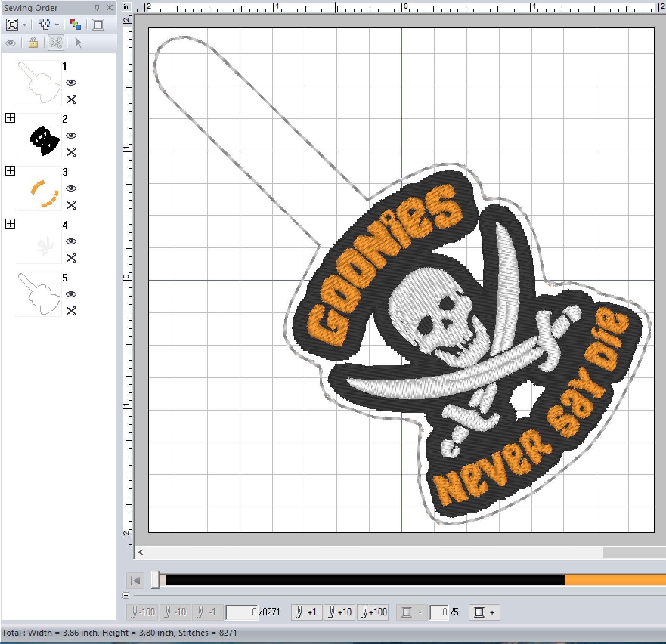Step back 10 stitches
666x644 pixels.
coord(176,612)
